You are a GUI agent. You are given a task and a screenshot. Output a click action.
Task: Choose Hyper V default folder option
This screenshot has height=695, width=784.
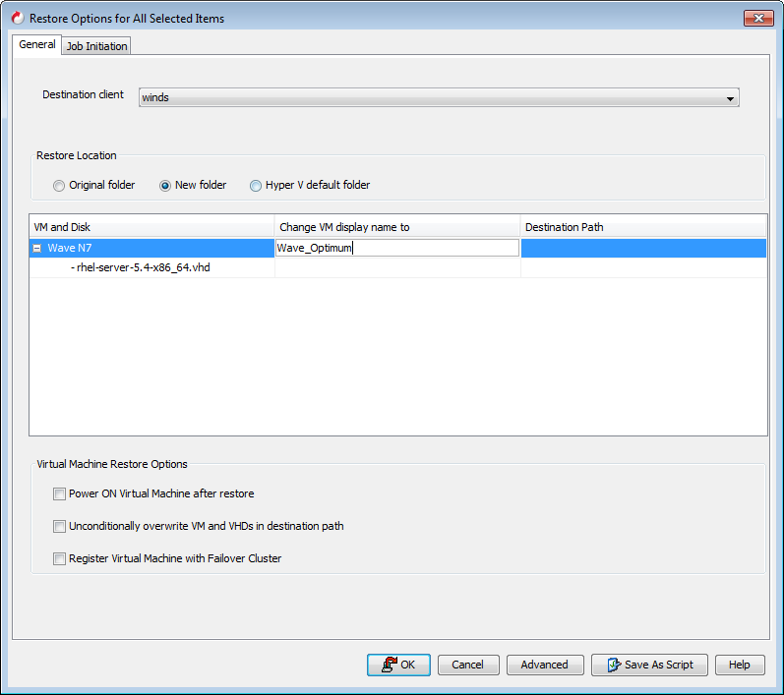256,186
